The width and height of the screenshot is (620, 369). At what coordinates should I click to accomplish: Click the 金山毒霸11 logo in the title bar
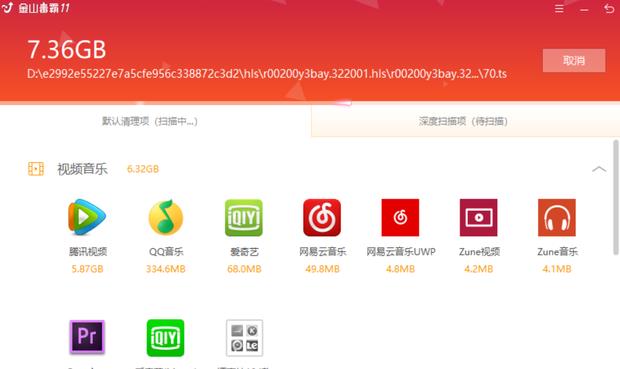tap(36, 8)
